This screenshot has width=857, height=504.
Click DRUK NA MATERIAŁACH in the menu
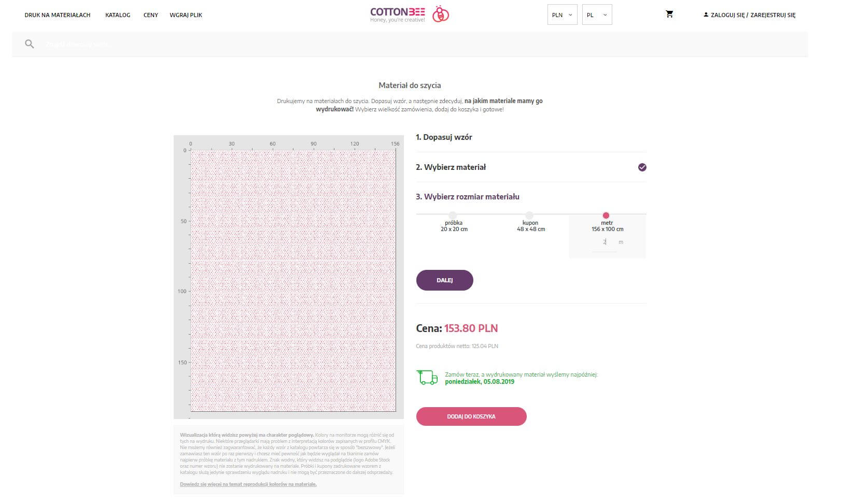click(58, 15)
